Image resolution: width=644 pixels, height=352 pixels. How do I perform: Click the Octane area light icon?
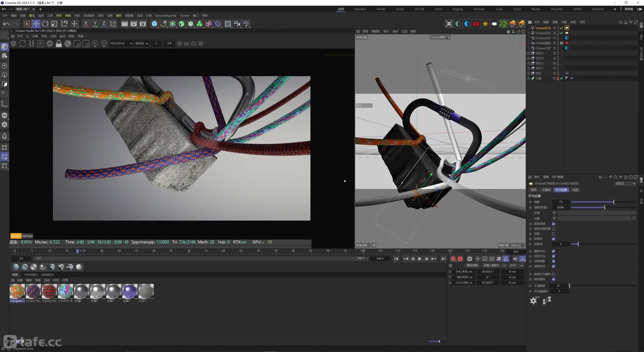[494, 24]
